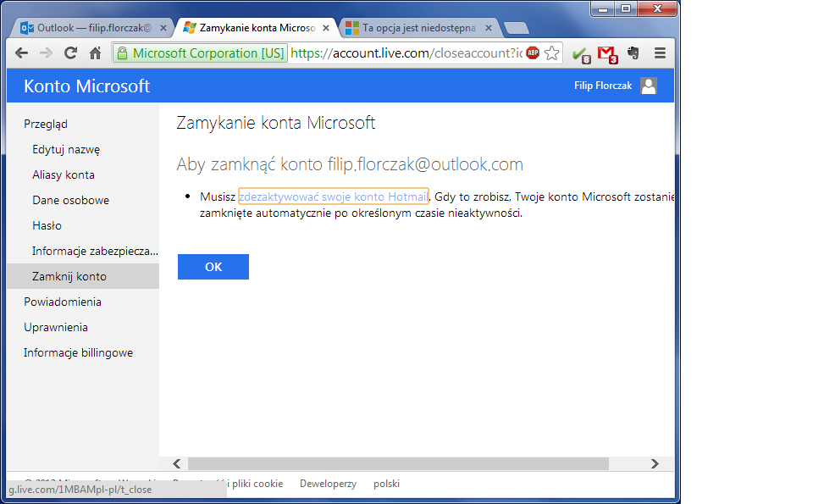
Task: Open Informacje billingowe
Action: [78, 352]
